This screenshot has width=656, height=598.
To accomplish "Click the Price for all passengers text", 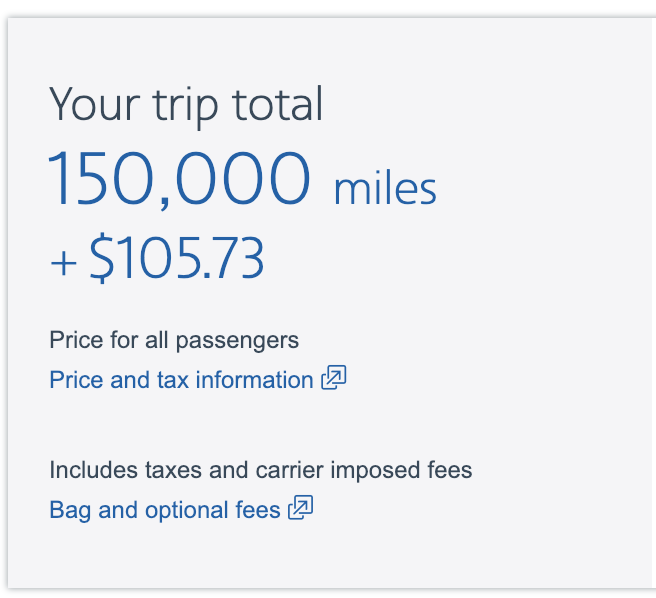I will 174,340.
